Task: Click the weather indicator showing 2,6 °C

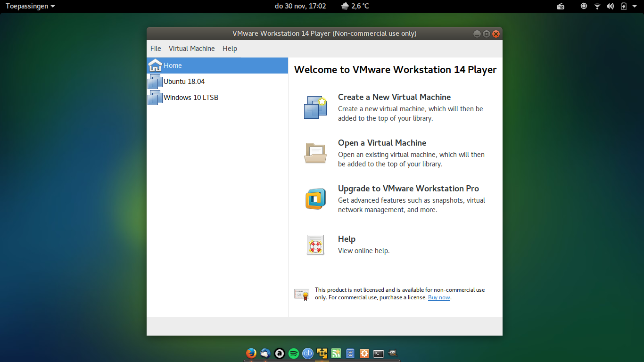Action: click(355, 6)
